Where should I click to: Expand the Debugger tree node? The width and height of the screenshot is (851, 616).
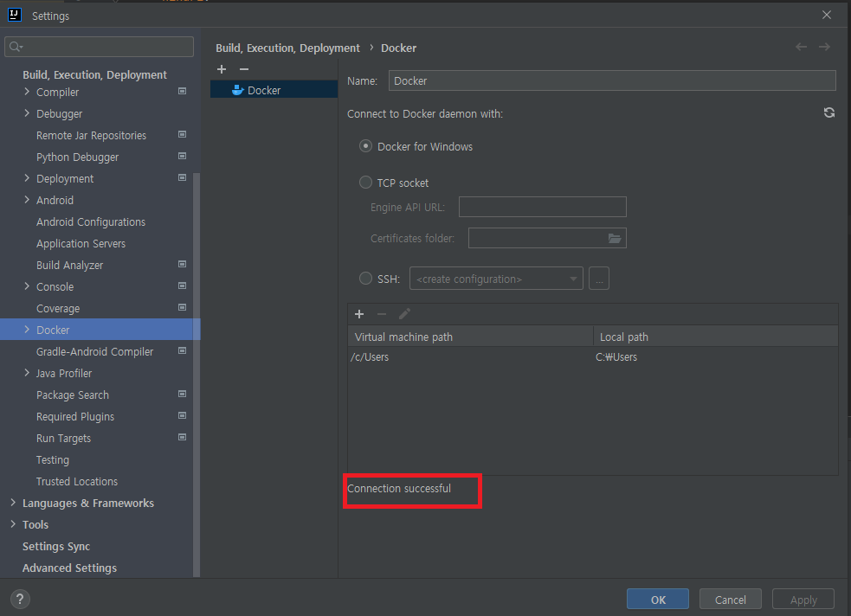point(27,113)
